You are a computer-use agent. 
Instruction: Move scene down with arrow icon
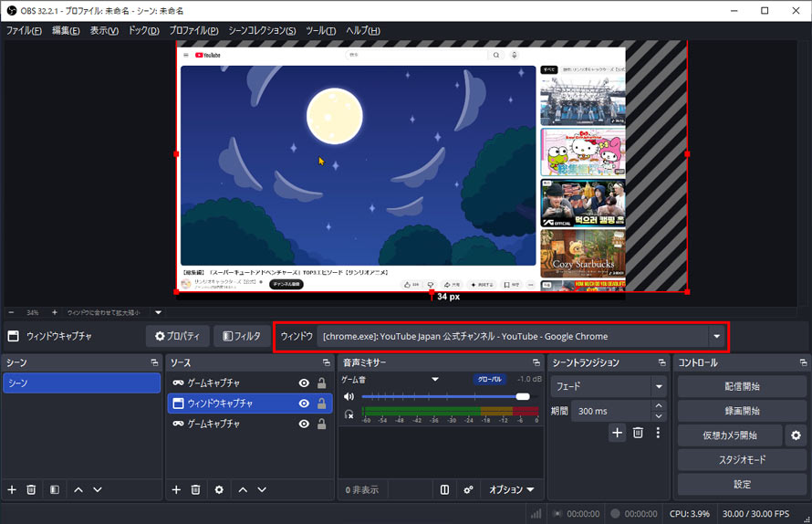[x=98, y=490]
